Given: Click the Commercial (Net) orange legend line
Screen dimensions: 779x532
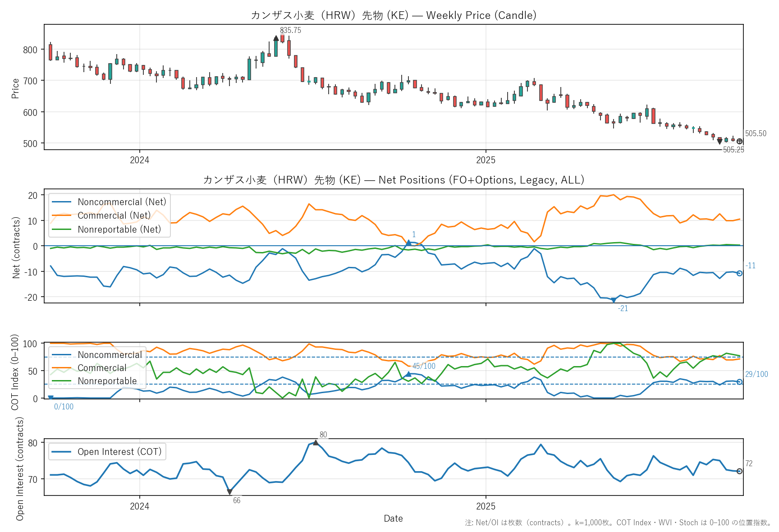Looking at the screenshot, I should click(x=62, y=216).
